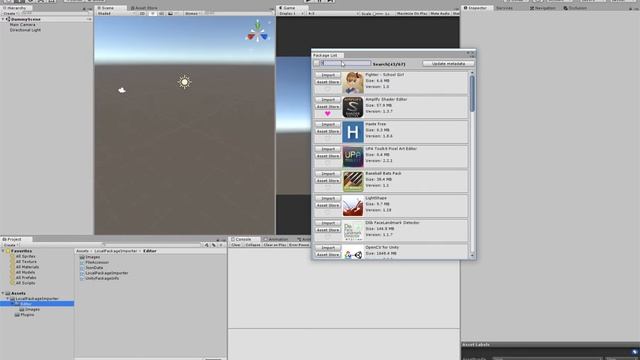
Task: Toggle the checkbox left of the search field
Action: click(x=316, y=63)
